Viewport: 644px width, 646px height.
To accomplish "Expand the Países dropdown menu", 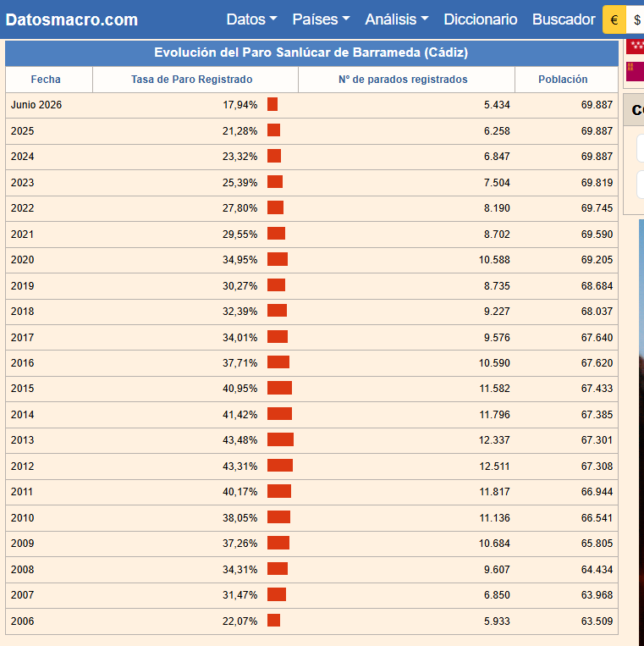I will 321,19.
